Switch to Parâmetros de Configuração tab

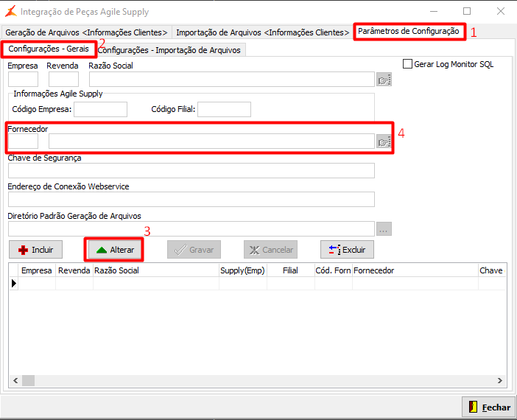409,32
